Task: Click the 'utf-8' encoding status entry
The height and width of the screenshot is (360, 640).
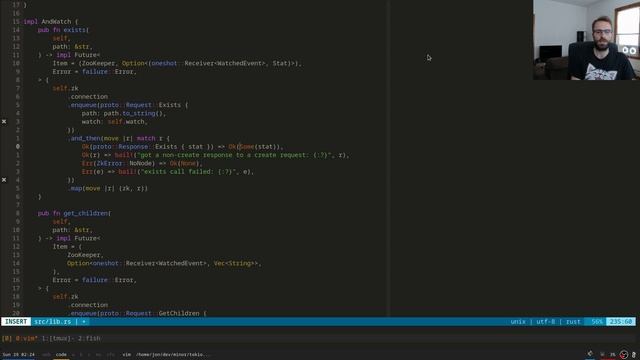Action: [545, 322]
